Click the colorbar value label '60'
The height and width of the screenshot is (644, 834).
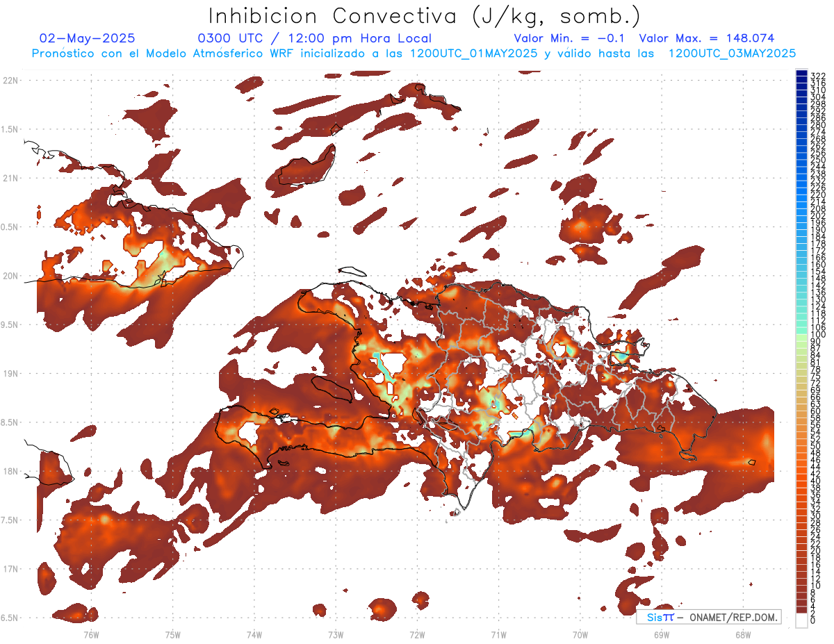[816, 411]
